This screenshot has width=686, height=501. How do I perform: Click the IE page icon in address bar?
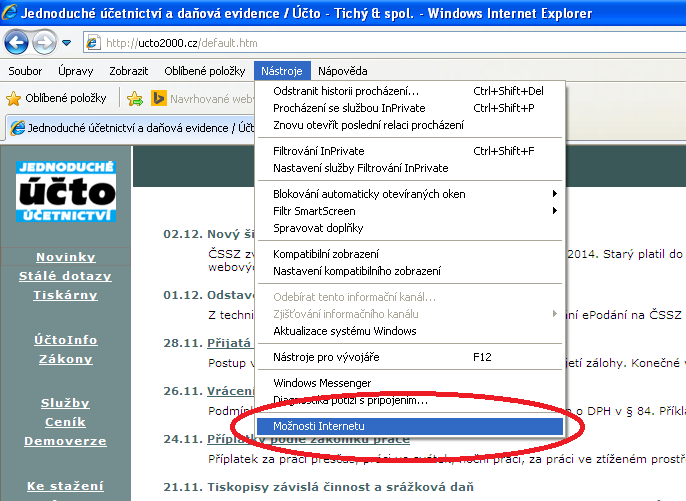pos(93,43)
